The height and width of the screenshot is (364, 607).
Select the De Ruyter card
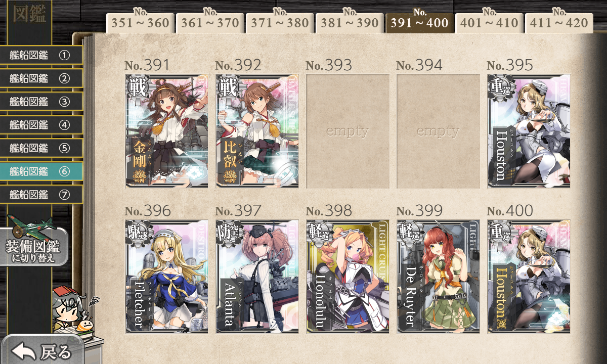pos(439,277)
